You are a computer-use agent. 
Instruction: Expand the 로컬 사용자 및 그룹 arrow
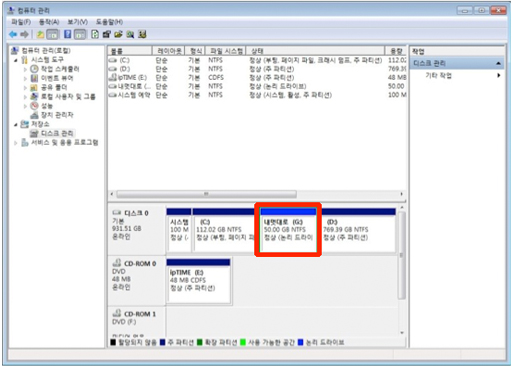click(25, 97)
